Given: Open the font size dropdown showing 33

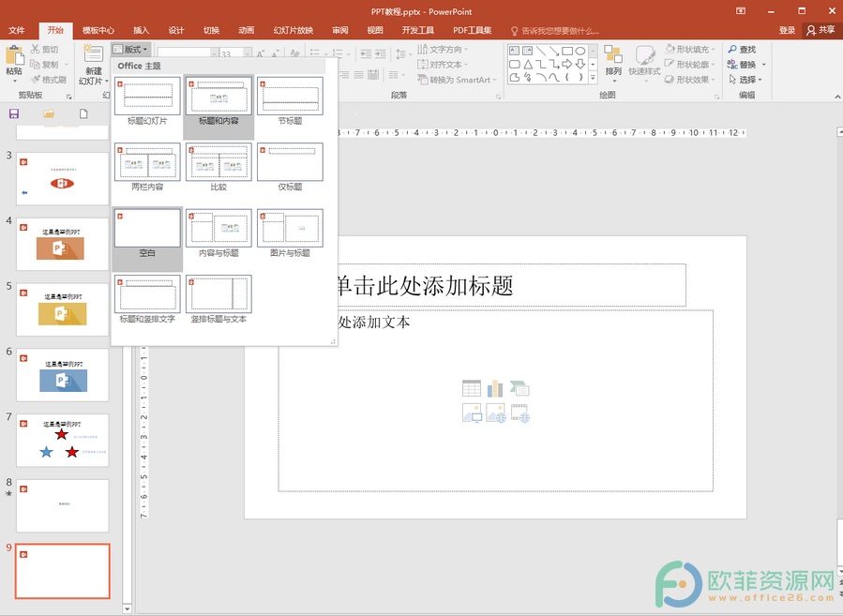Looking at the screenshot, I should click(x=248, y=53).
